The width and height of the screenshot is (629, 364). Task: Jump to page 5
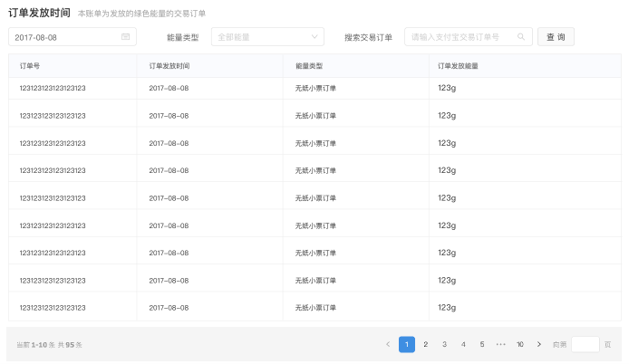coord(482,344)
